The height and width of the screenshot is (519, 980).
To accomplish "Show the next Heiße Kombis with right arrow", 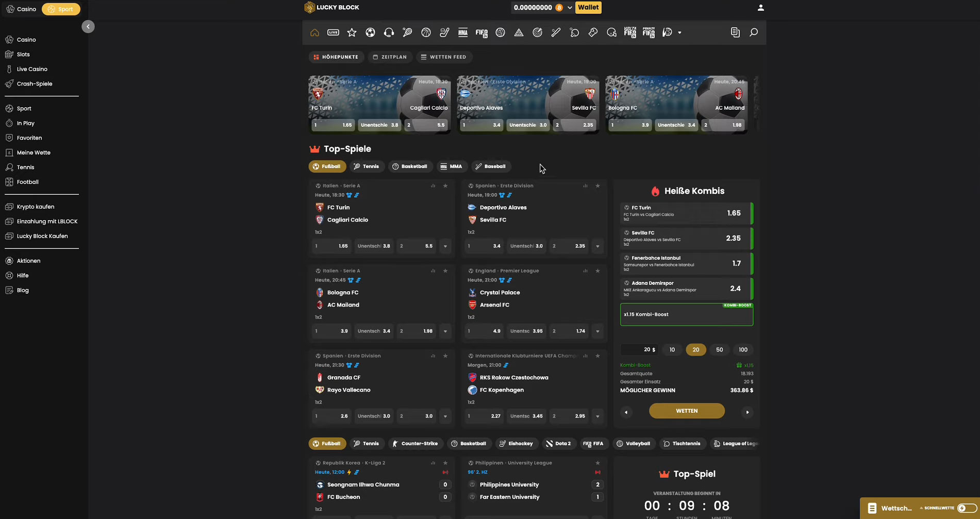I will 747,412.
